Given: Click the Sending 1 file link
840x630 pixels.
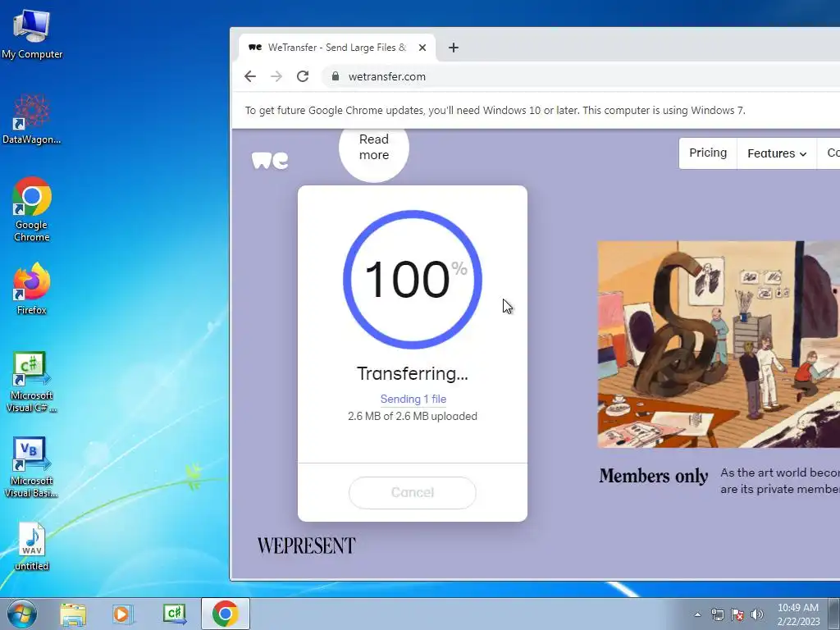Looking at the screenshot, I should (413, 399).
